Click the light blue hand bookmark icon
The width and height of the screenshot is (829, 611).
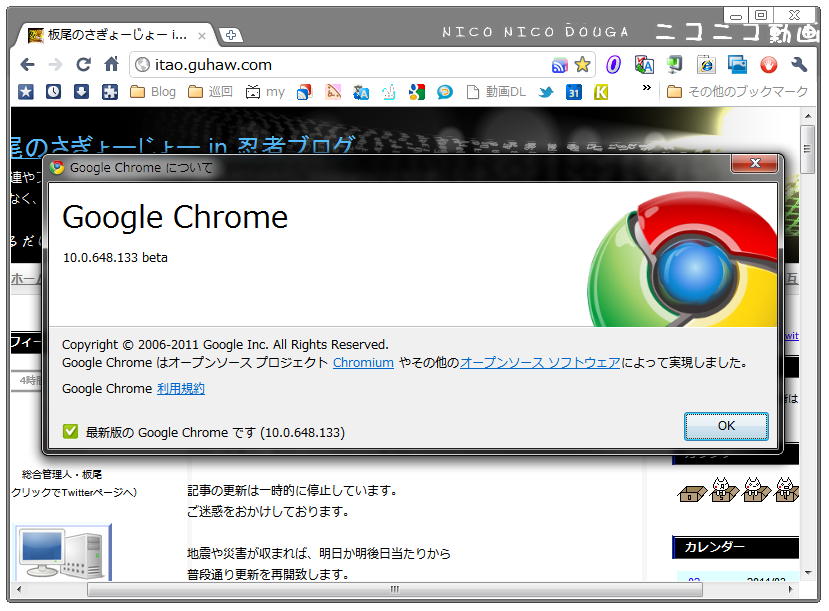pos(389,92)
